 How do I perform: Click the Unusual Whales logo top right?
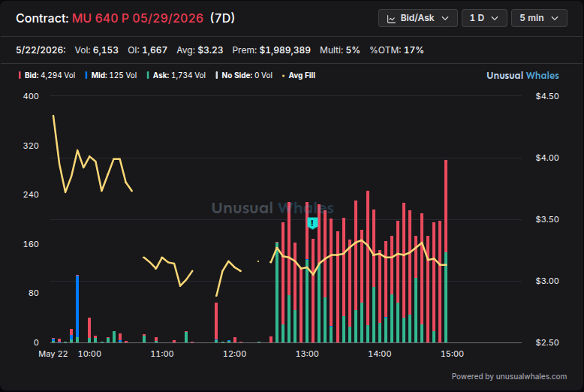coord(522,76)
